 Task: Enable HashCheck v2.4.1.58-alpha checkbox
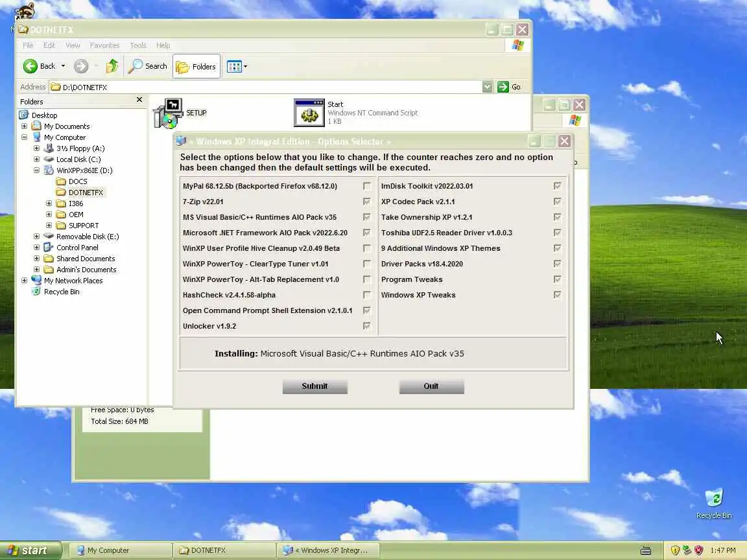click(367, 296)
